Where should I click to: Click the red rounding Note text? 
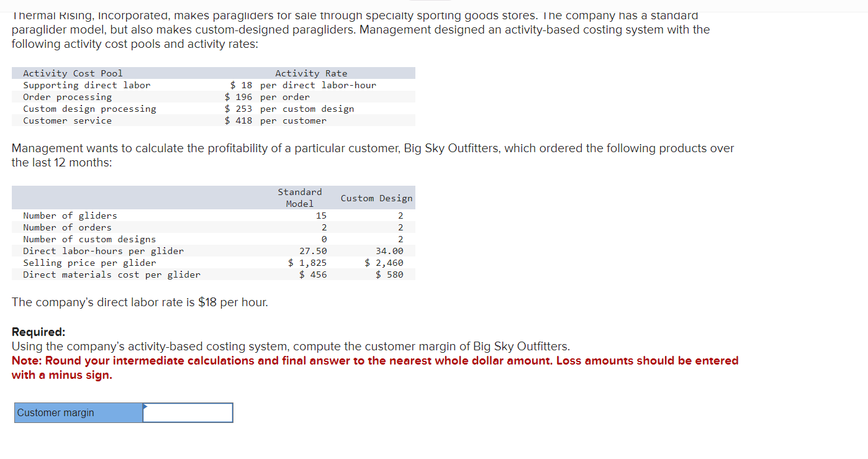point(375,368)
